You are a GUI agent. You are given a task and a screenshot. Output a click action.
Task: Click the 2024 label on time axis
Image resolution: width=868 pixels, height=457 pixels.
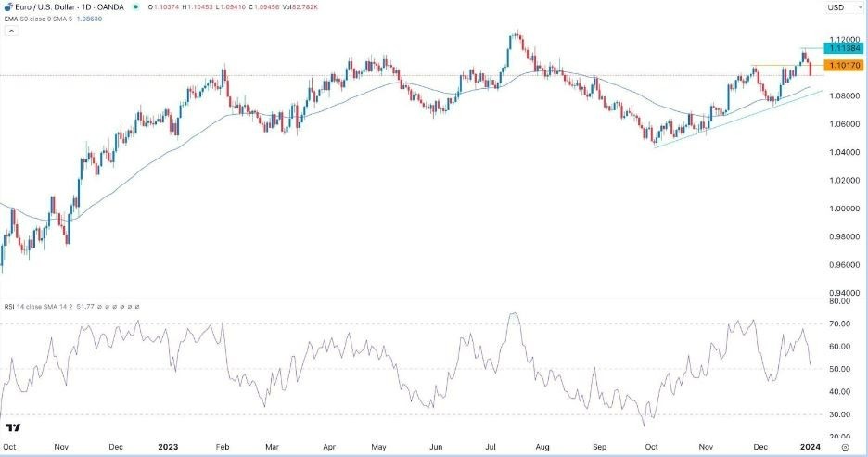811,447
